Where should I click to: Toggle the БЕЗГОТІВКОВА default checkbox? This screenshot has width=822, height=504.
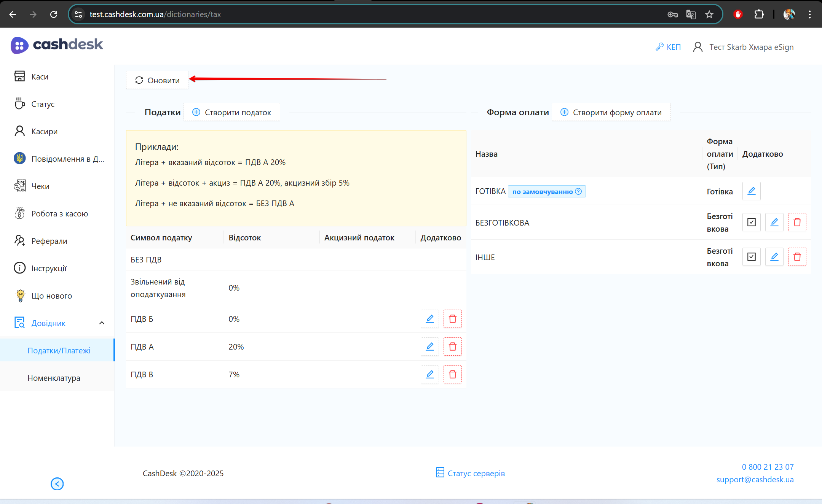coord(751,222)
